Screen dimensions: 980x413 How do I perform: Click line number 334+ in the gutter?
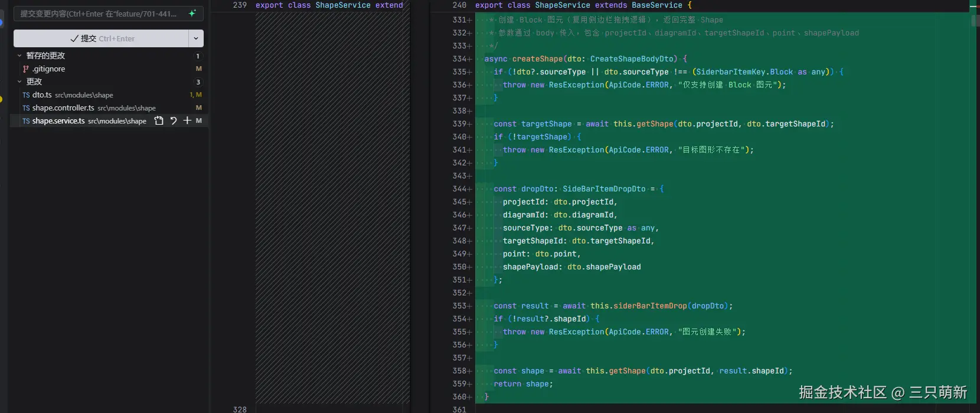(x=462, y=58)
